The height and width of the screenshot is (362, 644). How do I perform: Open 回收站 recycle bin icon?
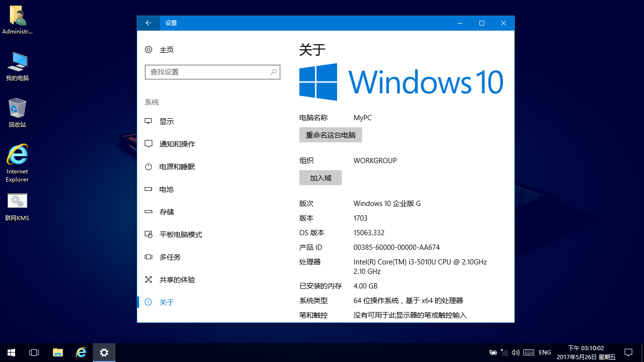point(17,113)
